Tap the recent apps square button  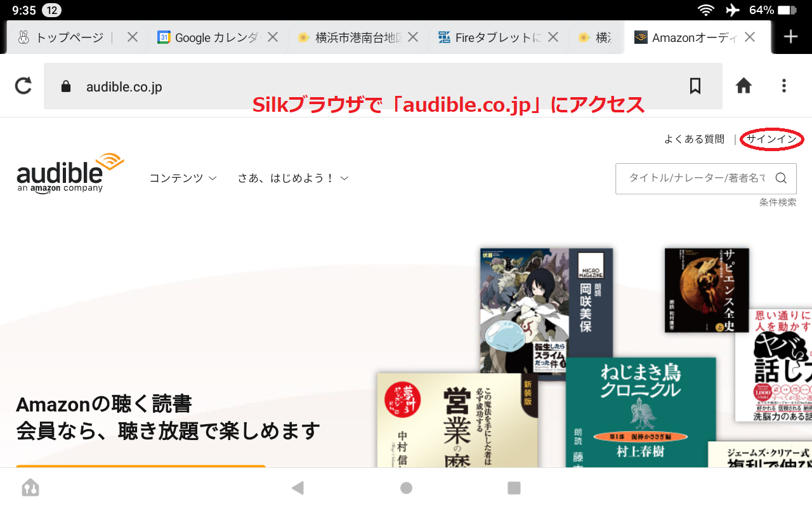coord(514,488)
